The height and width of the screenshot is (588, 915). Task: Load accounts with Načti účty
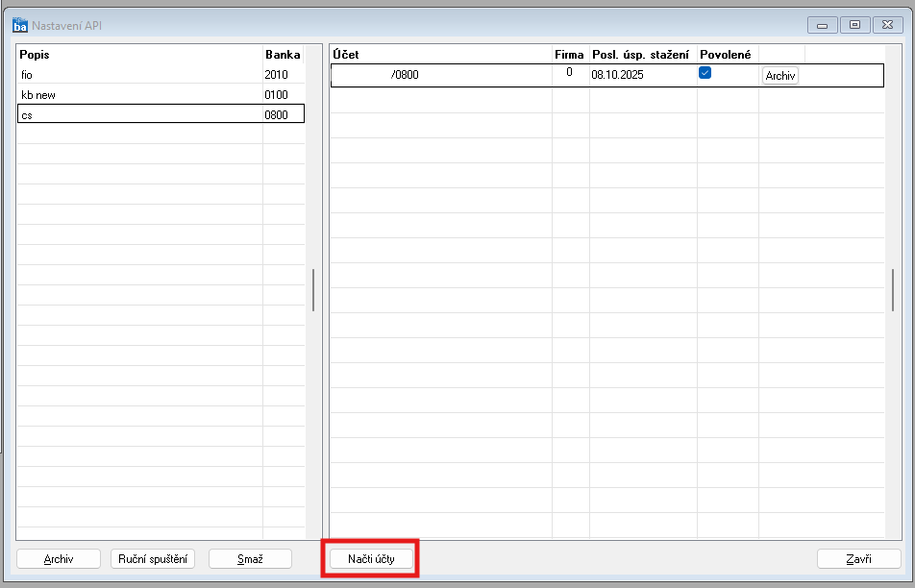pyautogui.click(x=371, y=559)
